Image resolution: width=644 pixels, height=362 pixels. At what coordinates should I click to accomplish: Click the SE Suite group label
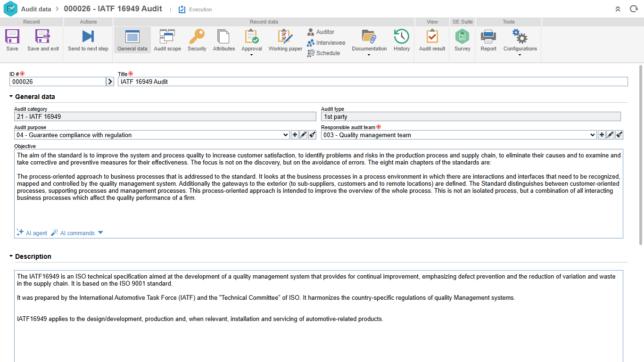point(462,22)
